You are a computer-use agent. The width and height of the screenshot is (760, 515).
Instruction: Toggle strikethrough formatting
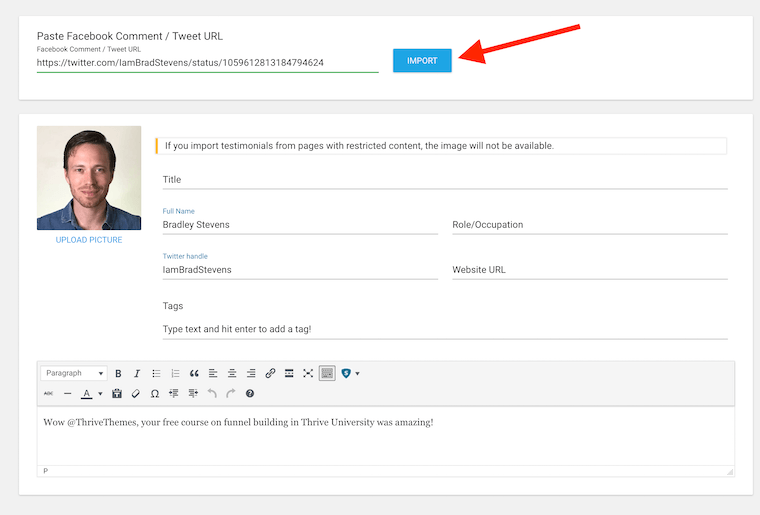(48, 393)
